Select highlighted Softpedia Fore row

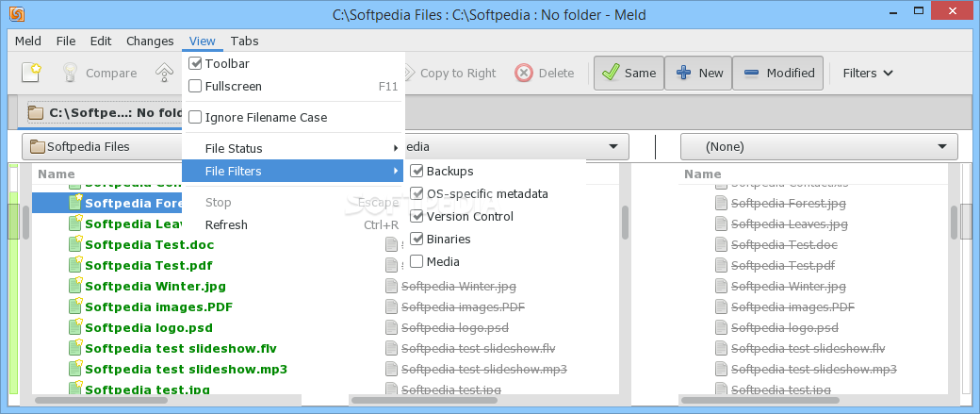106,203
